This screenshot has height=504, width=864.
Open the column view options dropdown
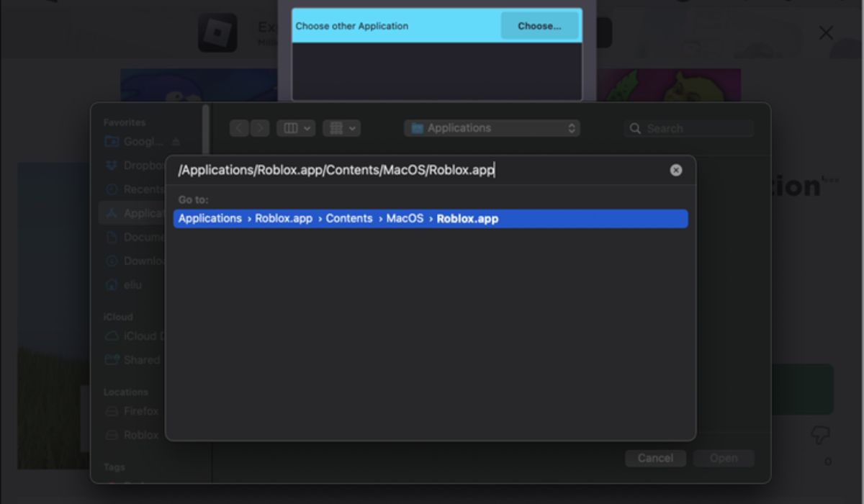click(x=295, y=128)
